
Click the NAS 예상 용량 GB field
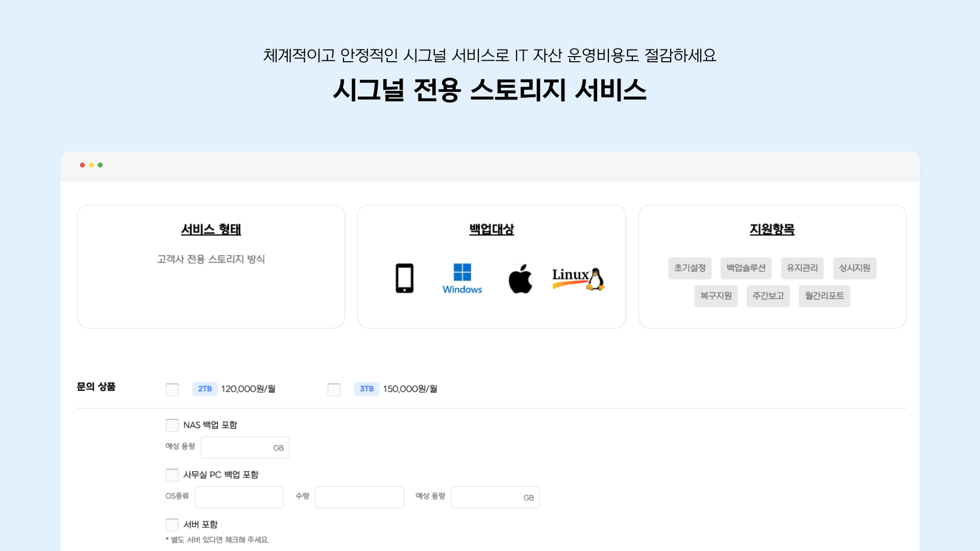(240, 447)
